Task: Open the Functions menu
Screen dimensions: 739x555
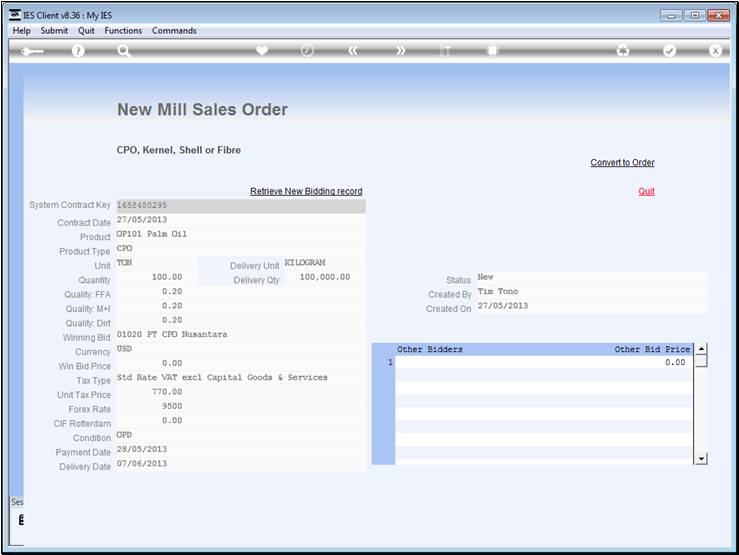Action: pos(123,31)
